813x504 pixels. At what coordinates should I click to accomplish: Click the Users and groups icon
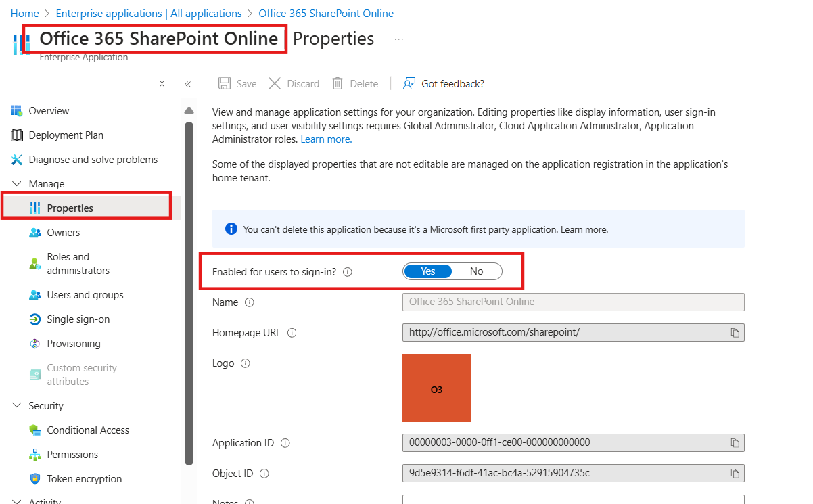[x=35, y=295]
